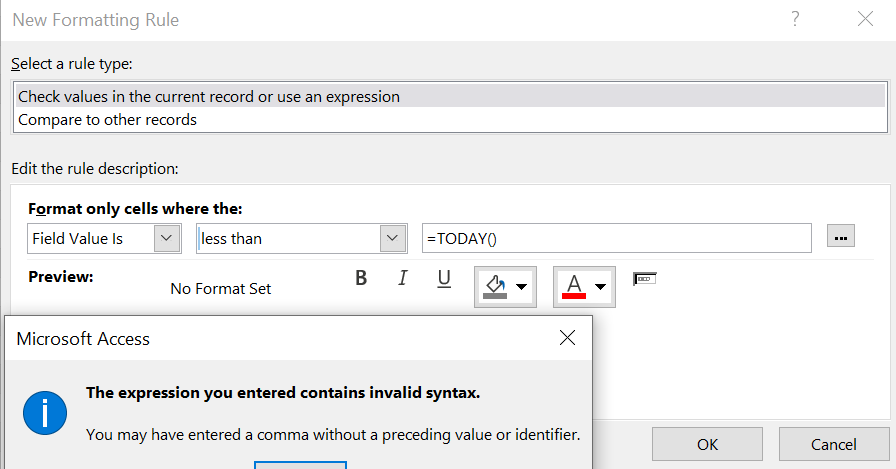Apply the red font color swatch

[574, 287]
